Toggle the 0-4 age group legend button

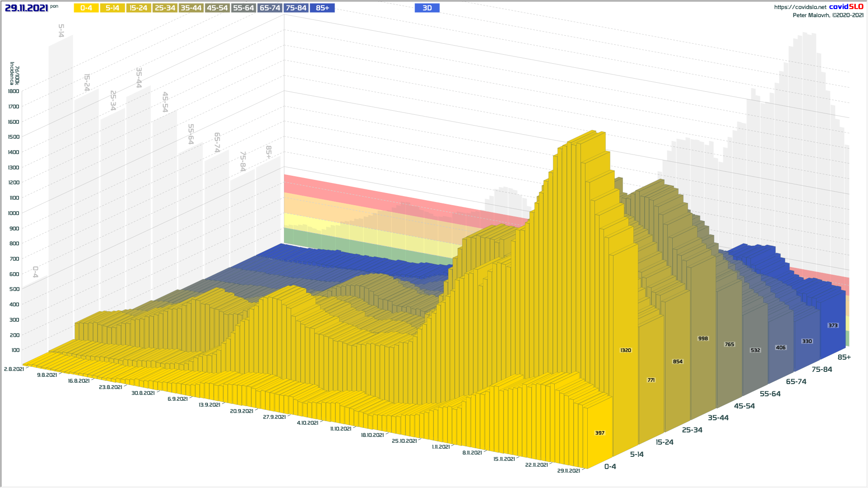pos(86,8)
